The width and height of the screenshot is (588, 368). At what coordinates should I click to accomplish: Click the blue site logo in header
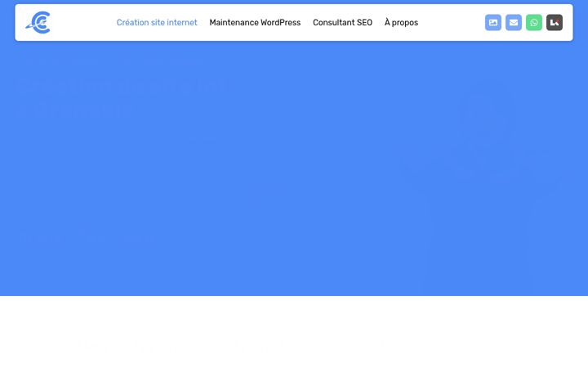pyautogui.click(x=38, y=23)
